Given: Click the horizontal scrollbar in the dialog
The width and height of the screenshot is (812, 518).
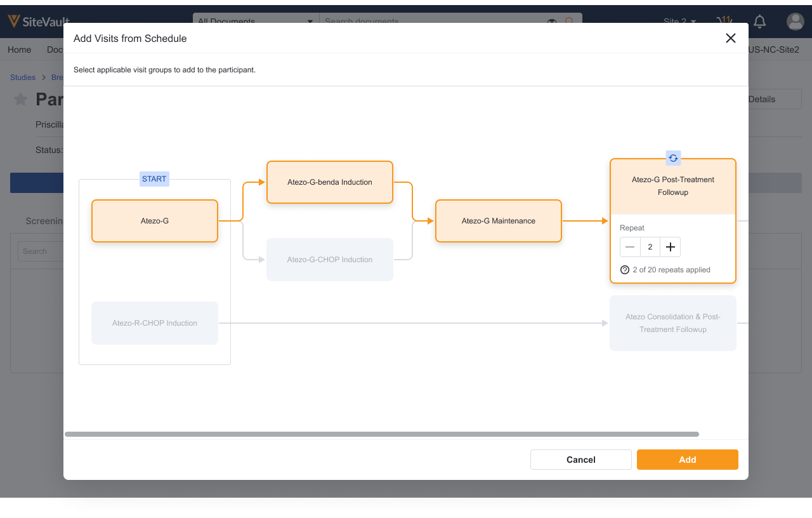Looking at the screenshot, I should tap(381, 434).
